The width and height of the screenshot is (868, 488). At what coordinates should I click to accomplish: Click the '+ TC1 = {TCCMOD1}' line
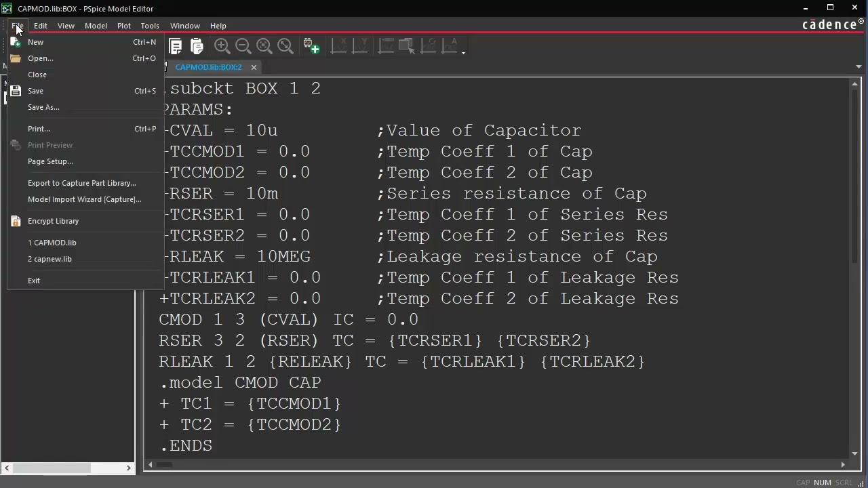(x=250, y=403)
